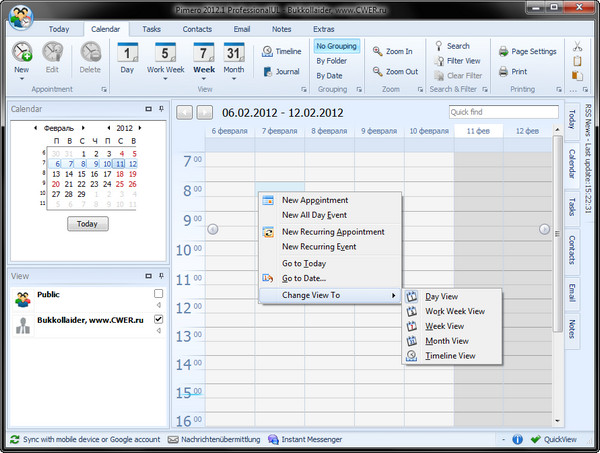Click the Edit appointment icon
The height and width of the screenshot is (453, 600).
coord(52,52)
